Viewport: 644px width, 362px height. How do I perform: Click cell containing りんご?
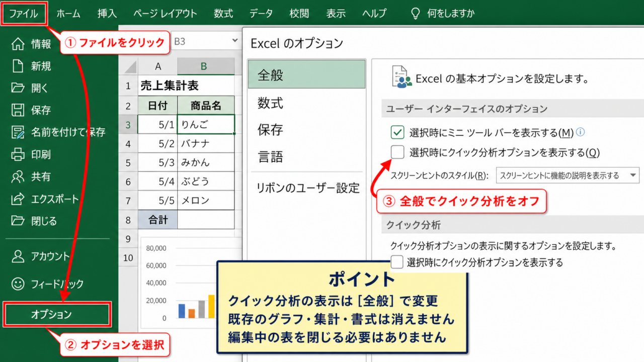point(206,125)
